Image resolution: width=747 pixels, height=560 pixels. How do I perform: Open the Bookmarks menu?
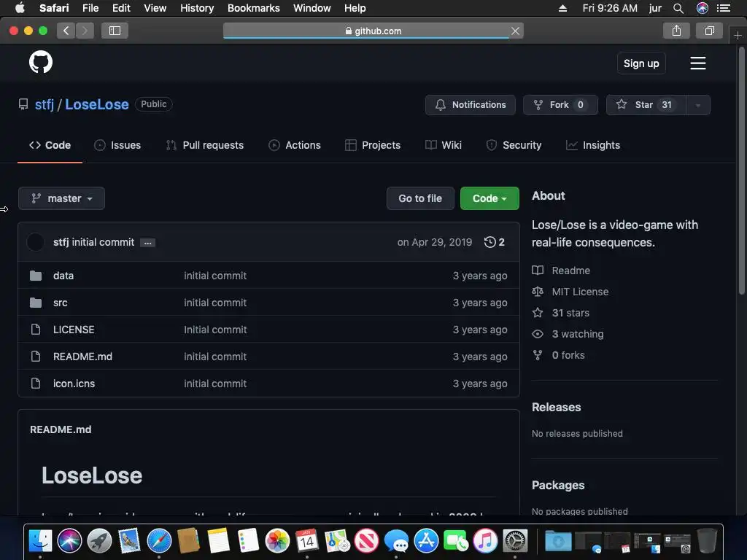point(253,8)
